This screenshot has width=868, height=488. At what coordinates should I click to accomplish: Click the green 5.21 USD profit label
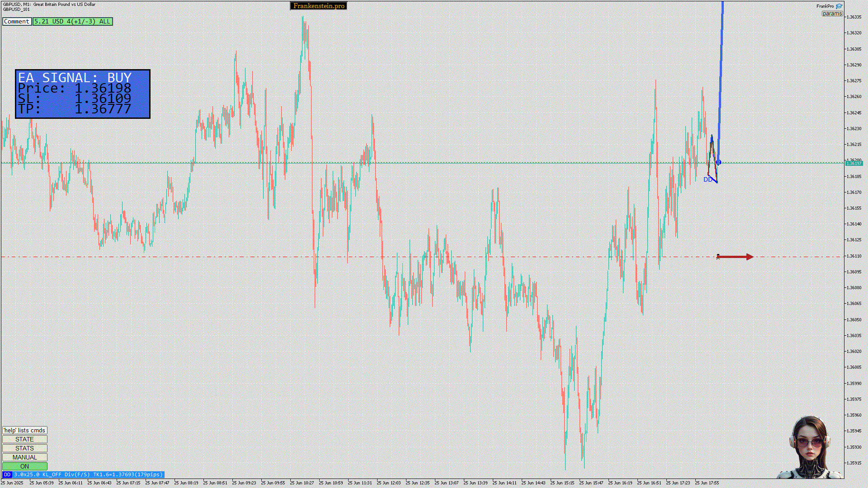click(72, 21)
